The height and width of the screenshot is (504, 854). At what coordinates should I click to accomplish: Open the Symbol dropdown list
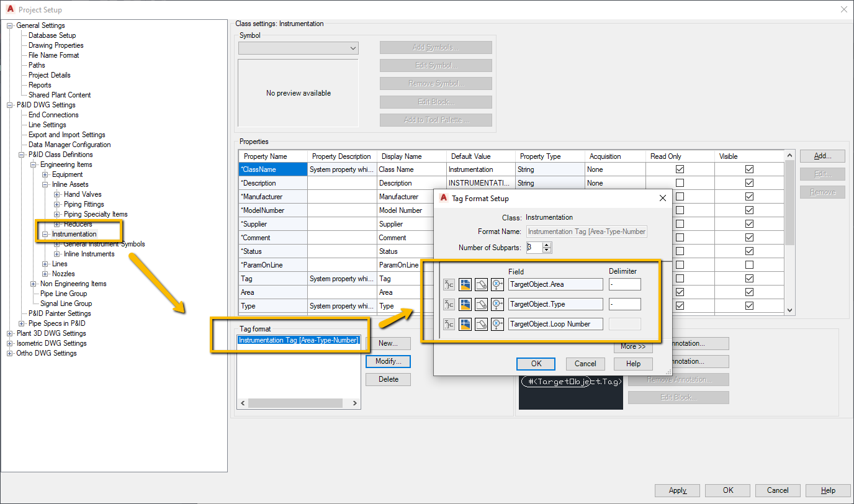pyautogui.click(x=354, y=48)
